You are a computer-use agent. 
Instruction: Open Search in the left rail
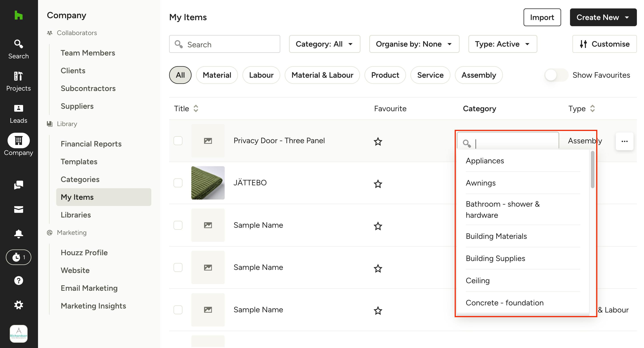(x=18, y=49)
